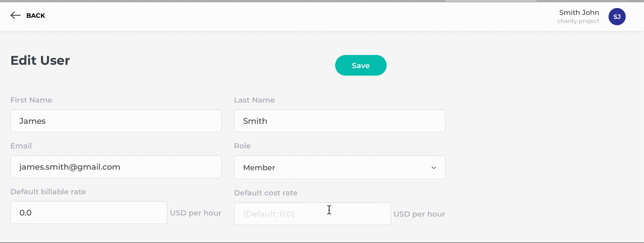Click the Default cost rate input

(x=312, y=214)
